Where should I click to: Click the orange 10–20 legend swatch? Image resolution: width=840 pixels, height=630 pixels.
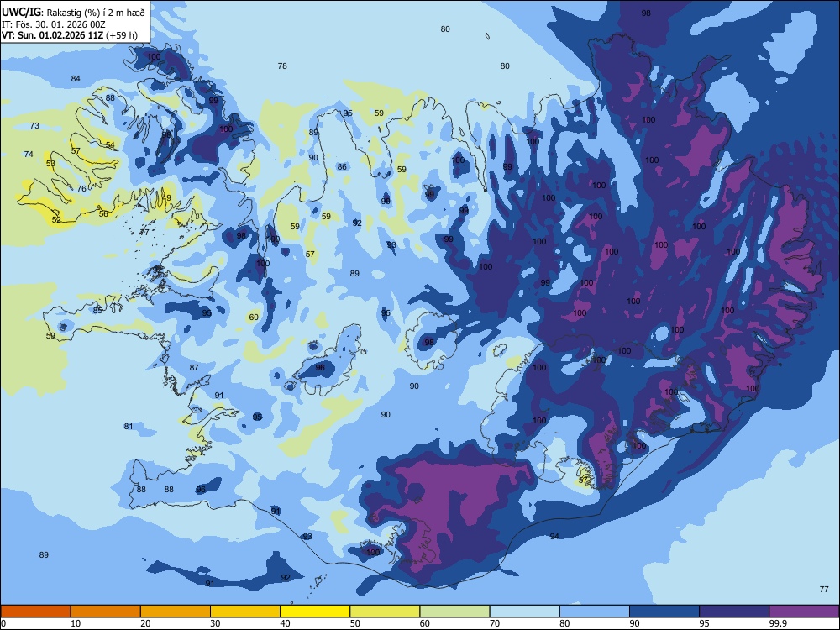tap(106, 612)
